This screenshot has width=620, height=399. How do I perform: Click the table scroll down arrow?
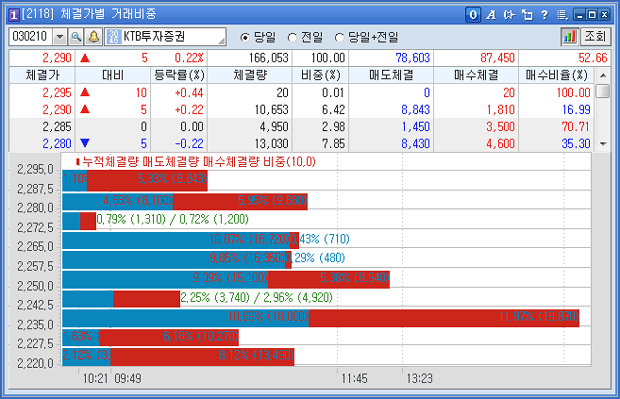click(x=603, y=144)
